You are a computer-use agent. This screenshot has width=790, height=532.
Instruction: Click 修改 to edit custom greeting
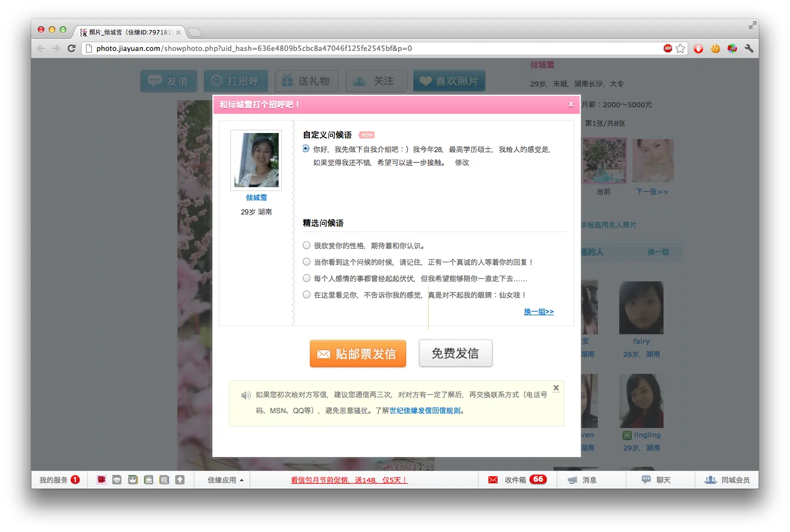(462, 163)
